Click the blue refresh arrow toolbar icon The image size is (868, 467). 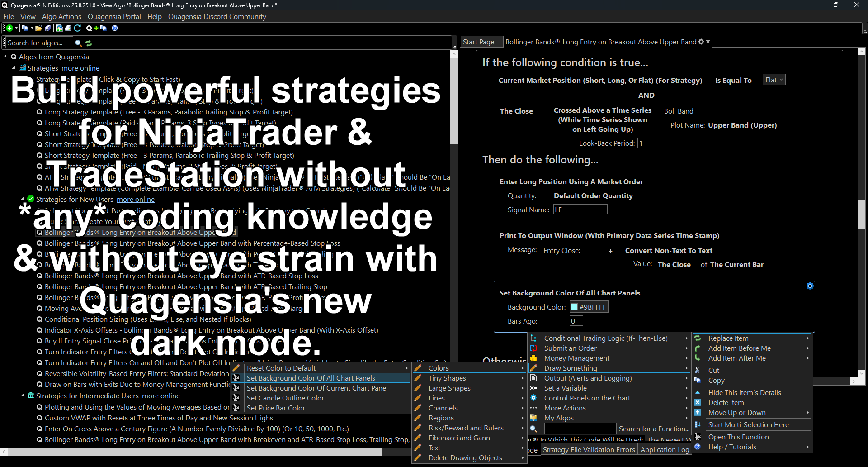[x=78, y=28]
